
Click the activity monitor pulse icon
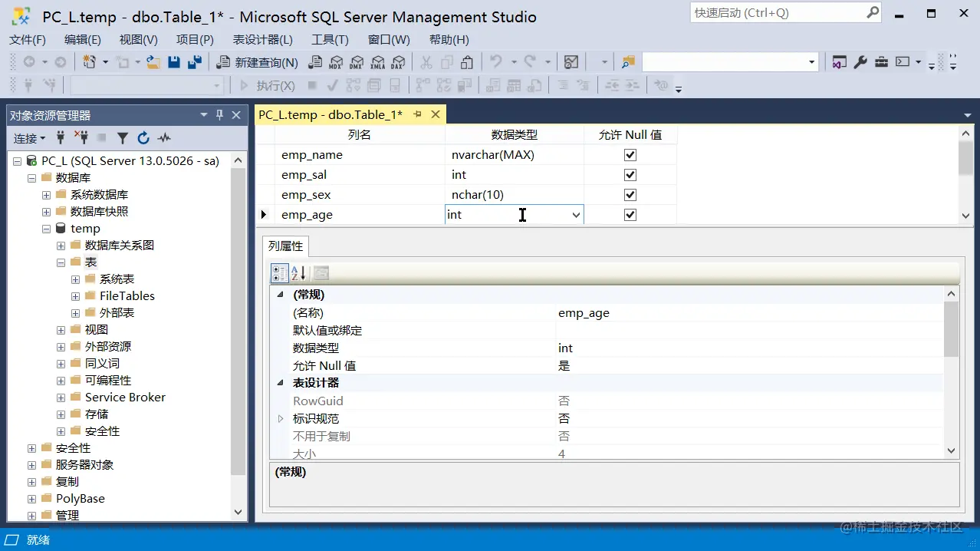tap(164, 138)
